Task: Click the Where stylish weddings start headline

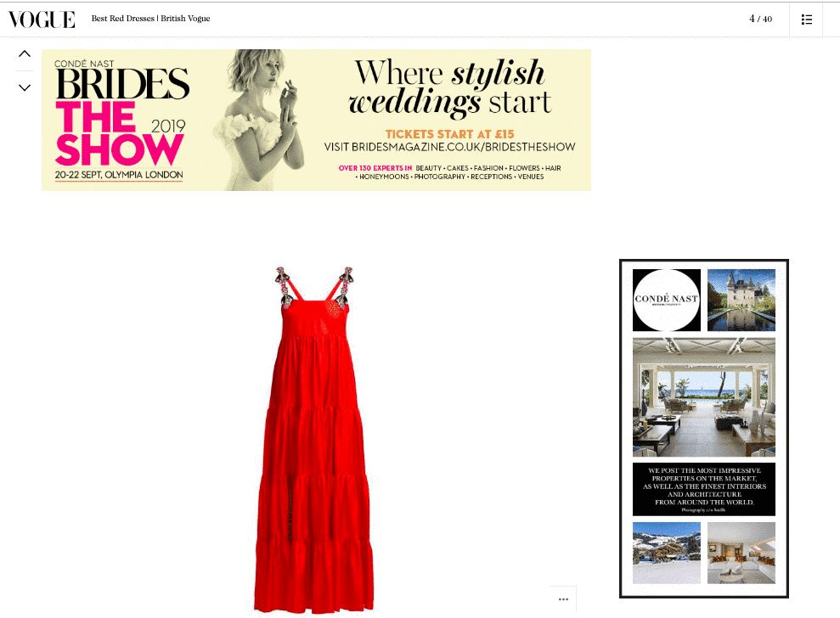Action: click(x=449, y=87)
